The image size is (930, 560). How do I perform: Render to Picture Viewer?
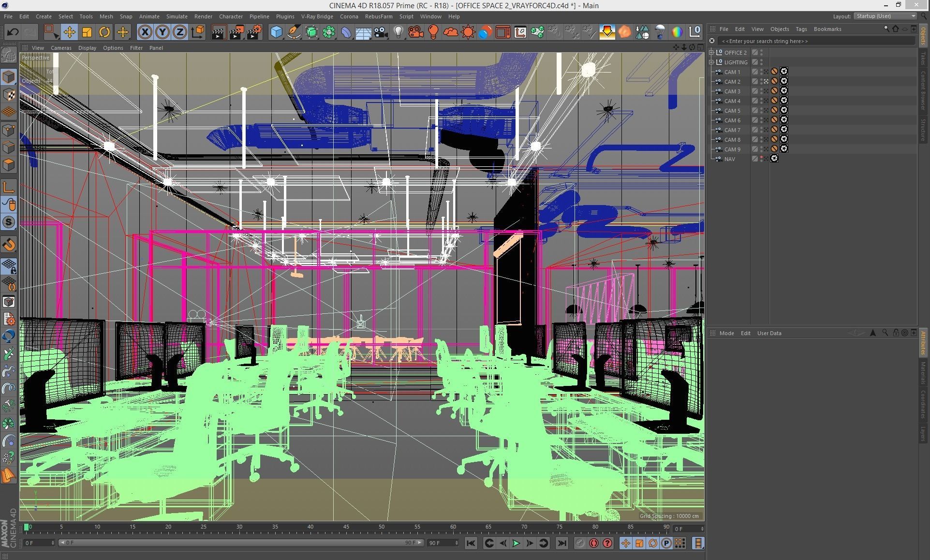coord(236,32)
